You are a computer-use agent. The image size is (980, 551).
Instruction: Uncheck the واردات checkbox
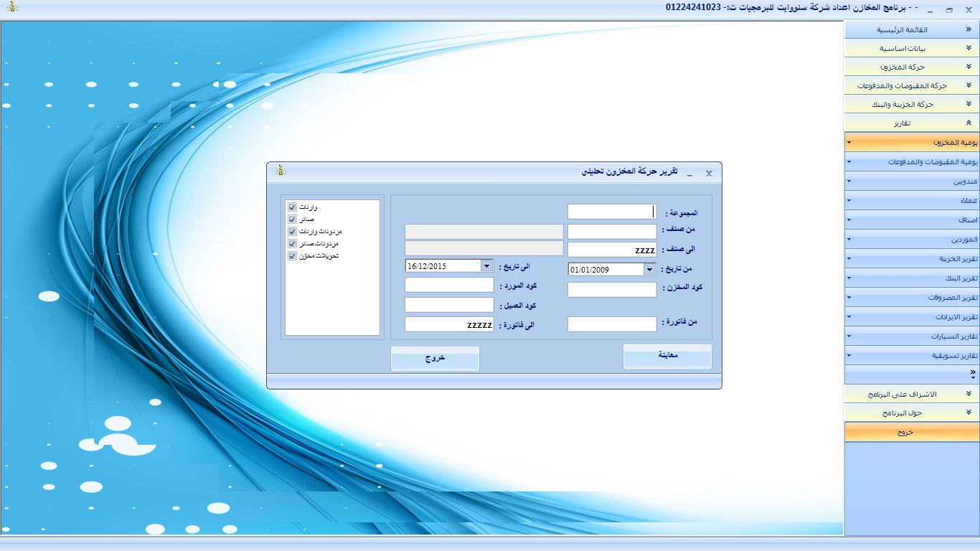point(292,207)
